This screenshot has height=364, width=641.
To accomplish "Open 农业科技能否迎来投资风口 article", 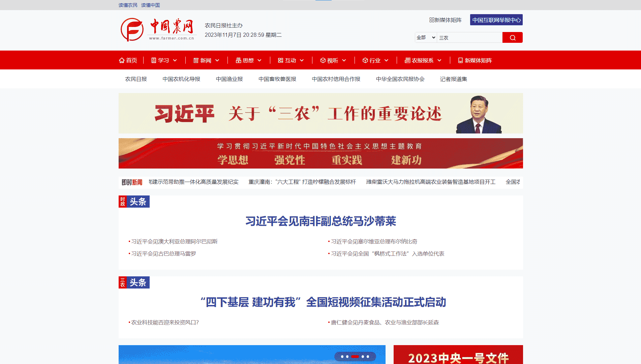I will [165, 322].
